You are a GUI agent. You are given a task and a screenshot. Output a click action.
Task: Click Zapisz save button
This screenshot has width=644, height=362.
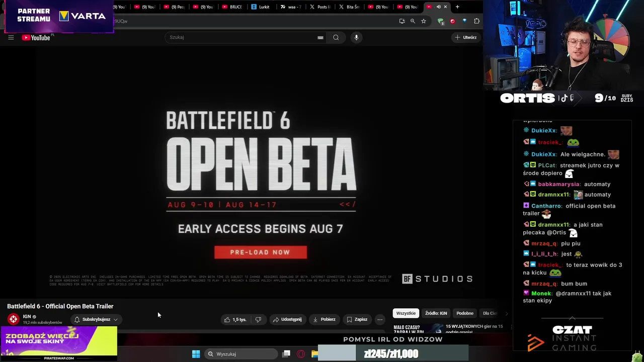pos(357,319)
